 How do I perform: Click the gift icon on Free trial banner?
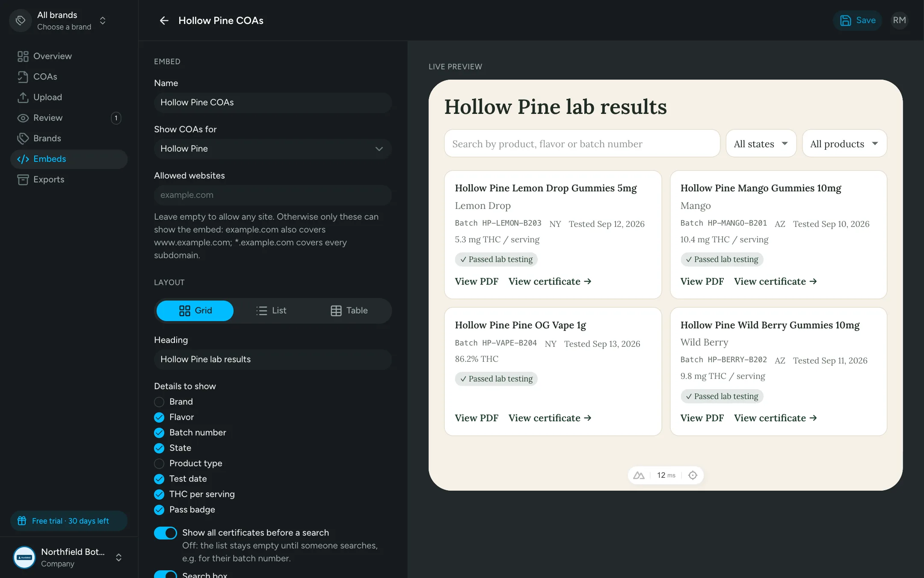tap(22, 521)
